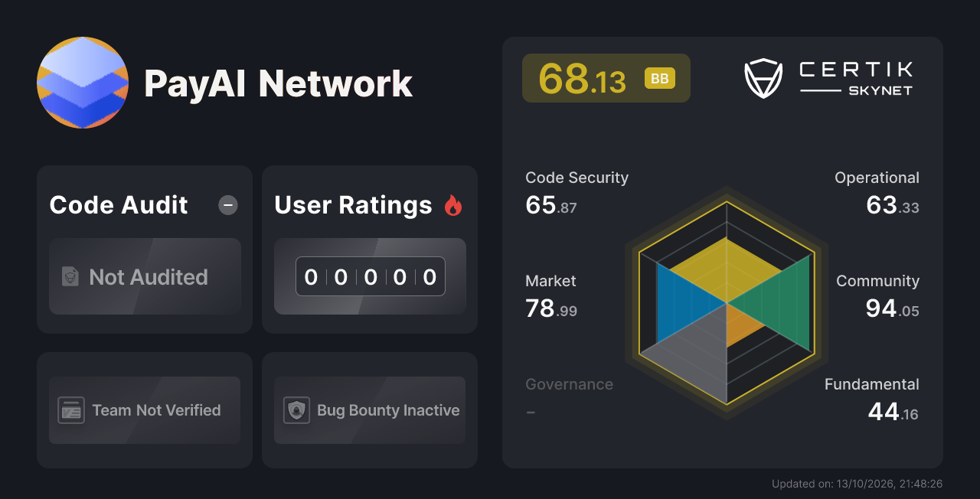Click the Code Security score 65.87
The width and height of the screenshot is (980, 499).
[551, 206]
